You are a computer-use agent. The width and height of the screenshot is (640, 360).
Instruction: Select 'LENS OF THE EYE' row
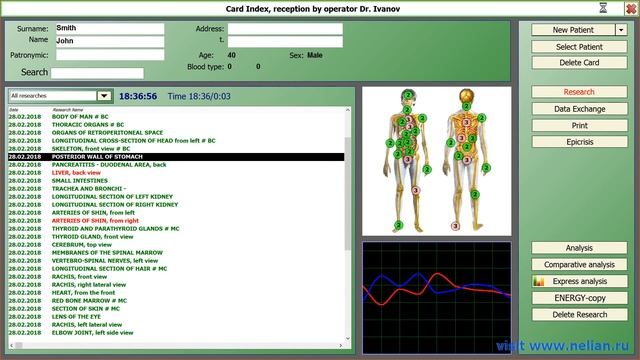point(176,316)
